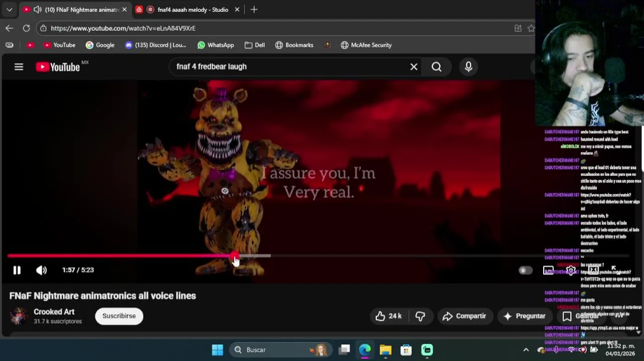Expand hidden system tray icons chevron
644x361 pixels.
526,350
